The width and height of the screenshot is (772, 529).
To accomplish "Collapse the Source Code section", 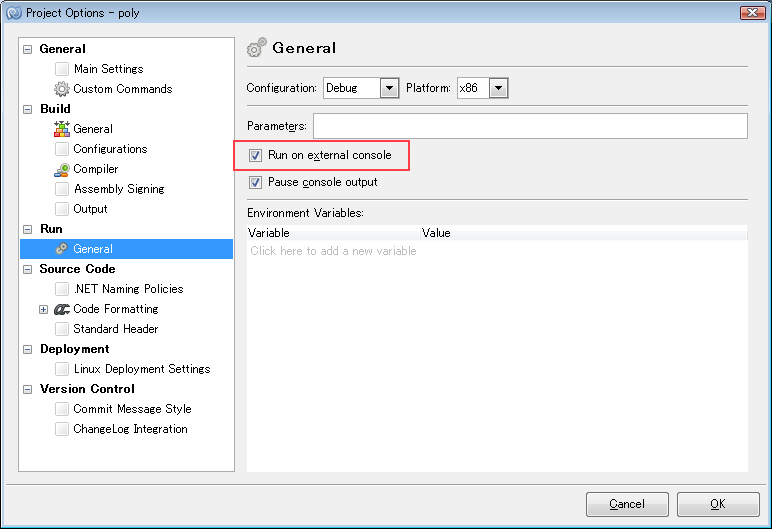I will 28,269.
